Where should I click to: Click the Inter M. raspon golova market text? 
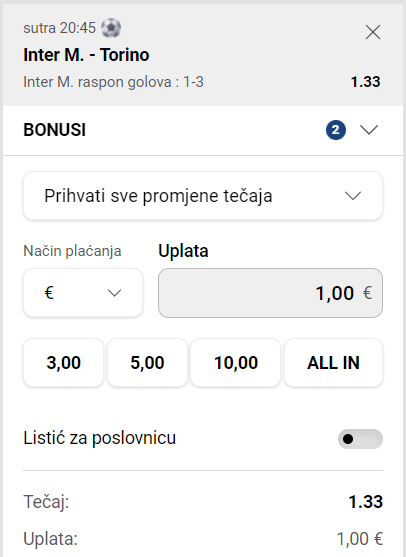(x=113, y=82)
